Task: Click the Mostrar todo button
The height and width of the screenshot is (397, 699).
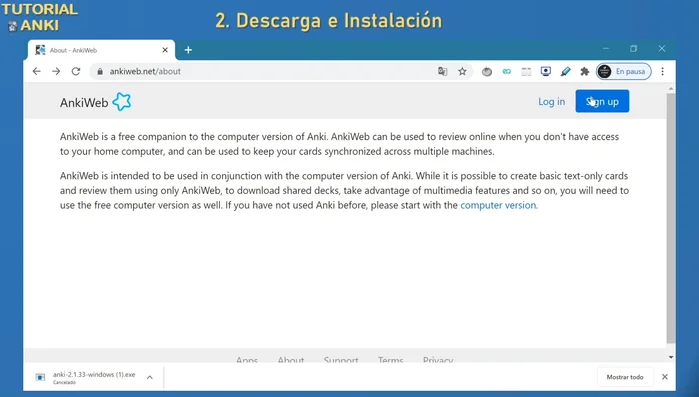Action: (x=625, y=377)
